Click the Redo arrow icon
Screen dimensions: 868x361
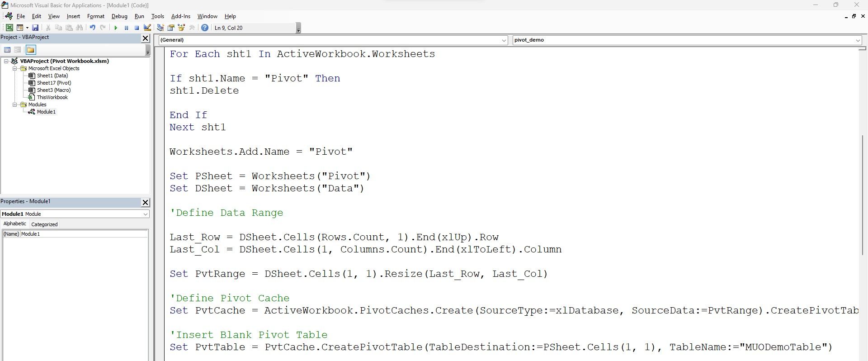click(103, 28)
